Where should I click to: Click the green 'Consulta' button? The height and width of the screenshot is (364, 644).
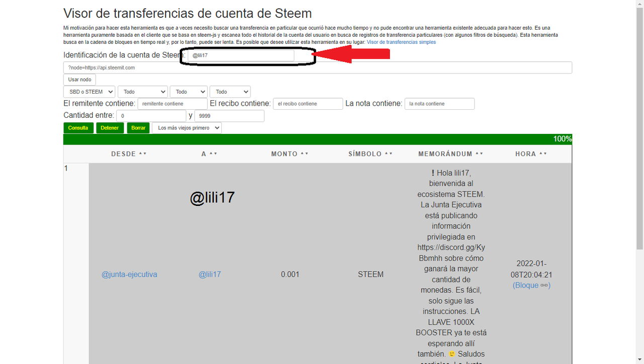(x=78, y=128)
